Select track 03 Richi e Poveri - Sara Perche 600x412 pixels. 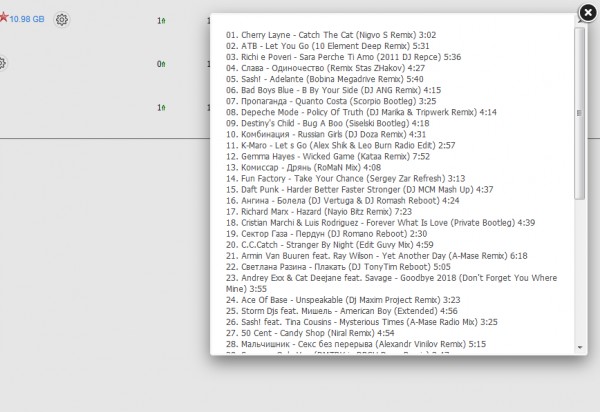343,57
